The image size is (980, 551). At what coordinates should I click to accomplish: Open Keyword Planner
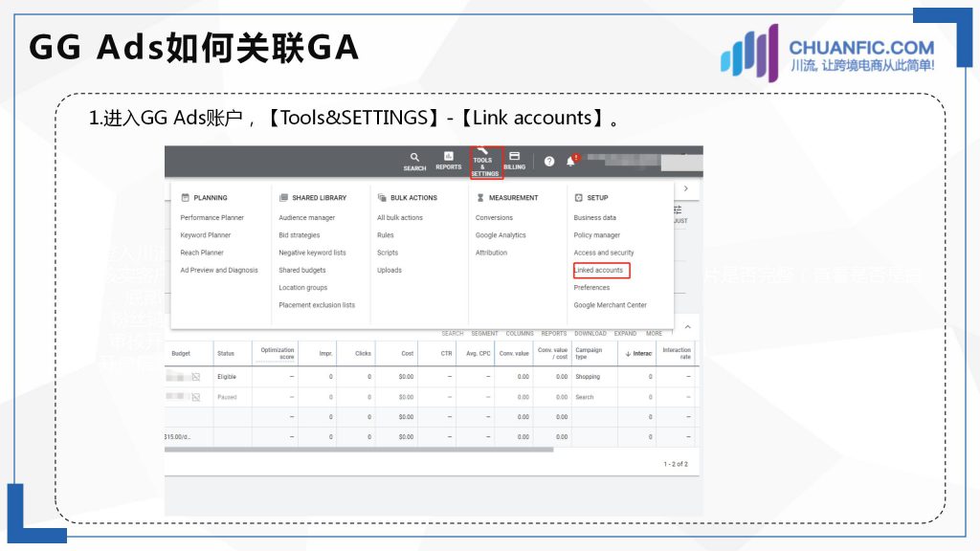pyautogui.click(x=206, y=235)
